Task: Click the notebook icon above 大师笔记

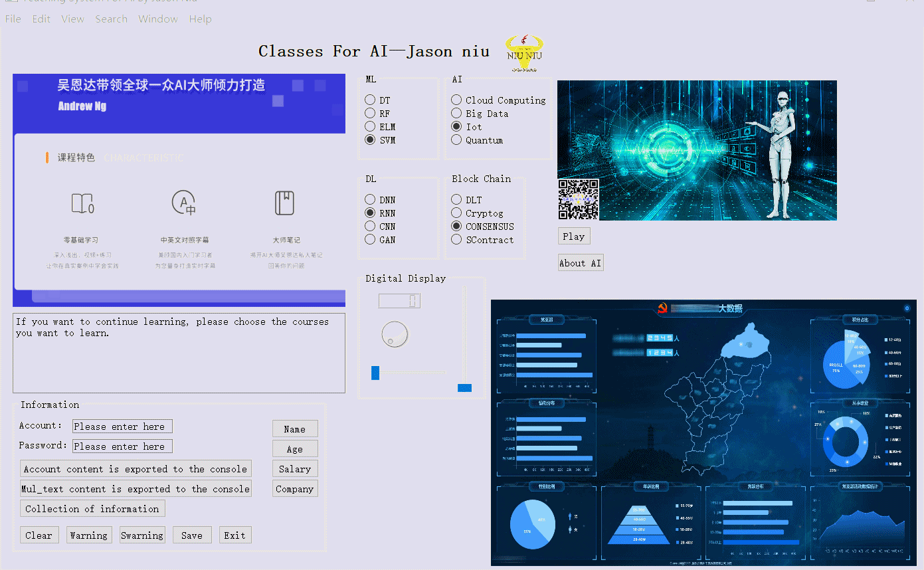Action: 284,203
